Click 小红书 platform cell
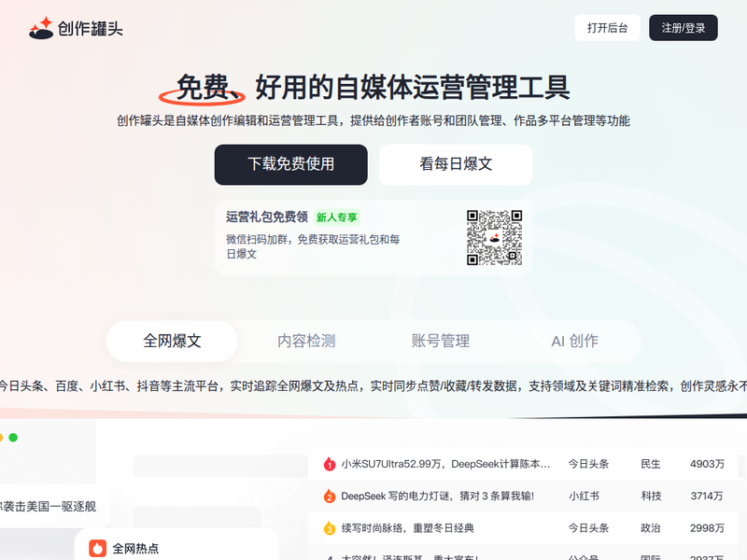The width and height of the screenshot is (747, 560). tap(585, 497)
